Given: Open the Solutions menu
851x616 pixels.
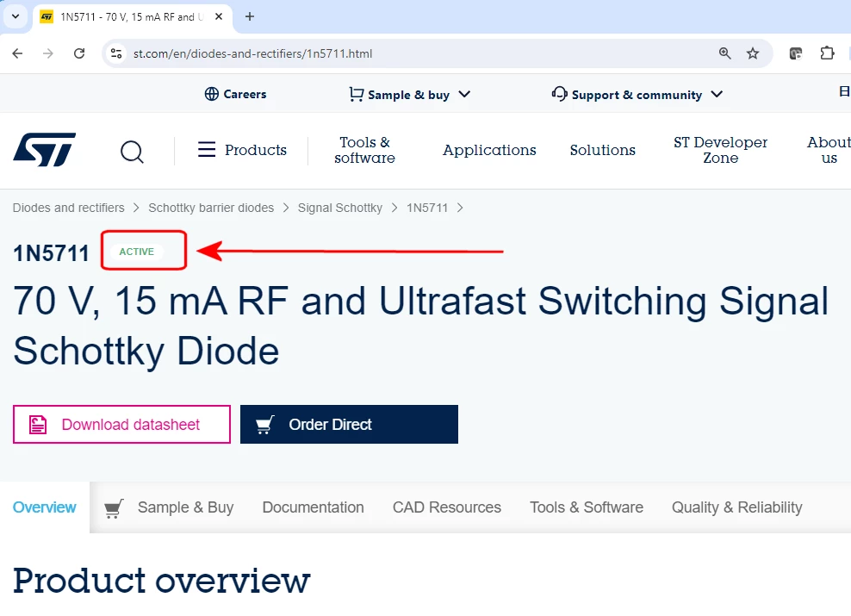Looking at the screenshot, I should [602, 150].
